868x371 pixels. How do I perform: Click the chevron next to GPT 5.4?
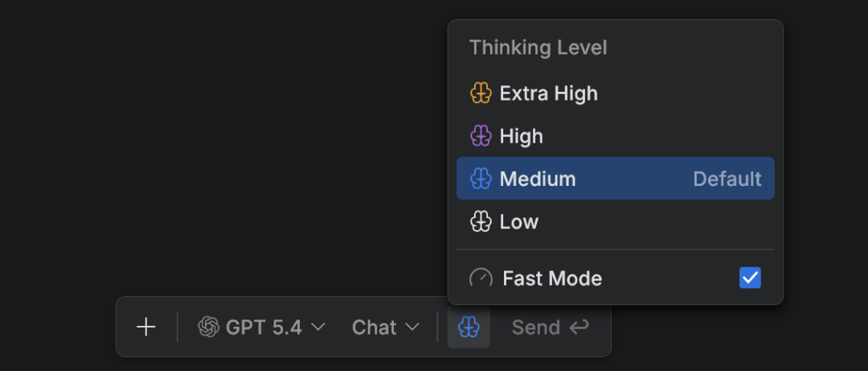pos(318,328)
